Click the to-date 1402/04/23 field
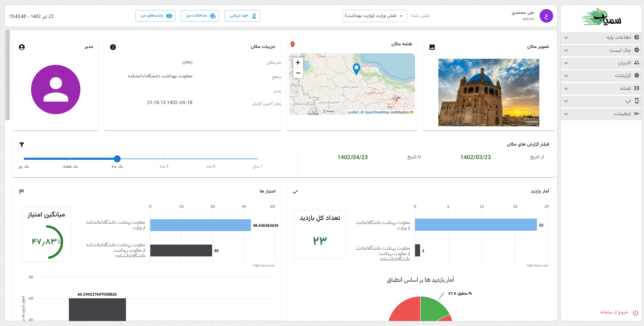644x326 pixels. 353,157
